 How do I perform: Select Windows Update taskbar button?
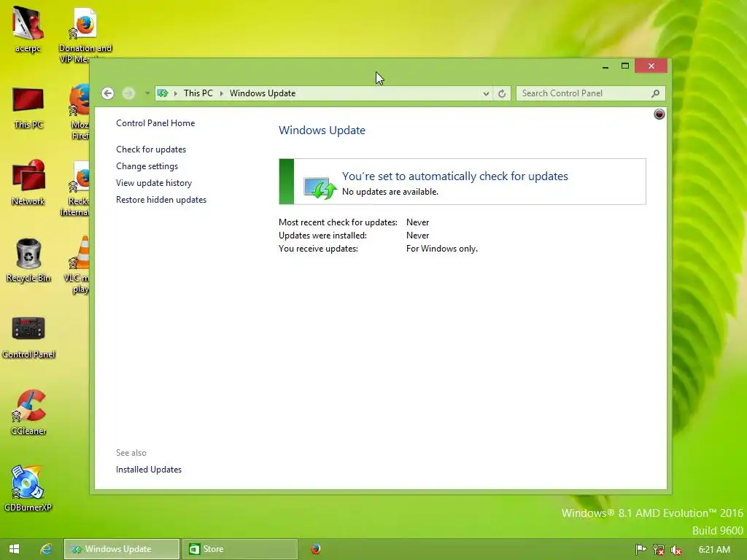coord(122,549)
